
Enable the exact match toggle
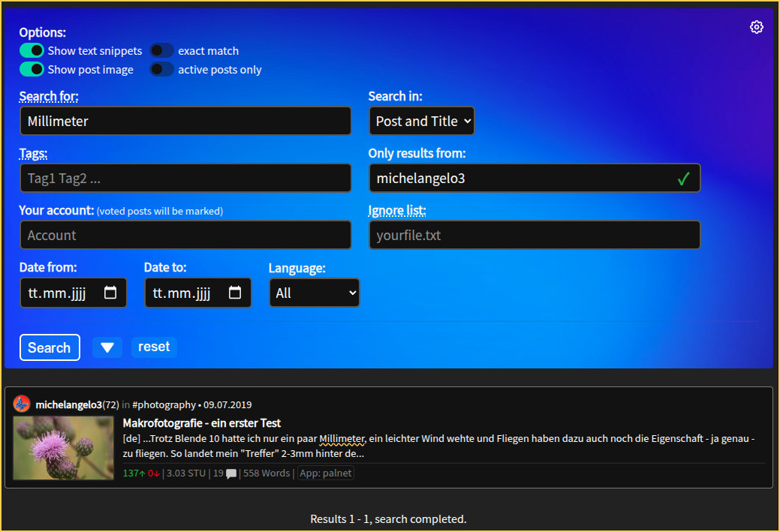(162, 50)
